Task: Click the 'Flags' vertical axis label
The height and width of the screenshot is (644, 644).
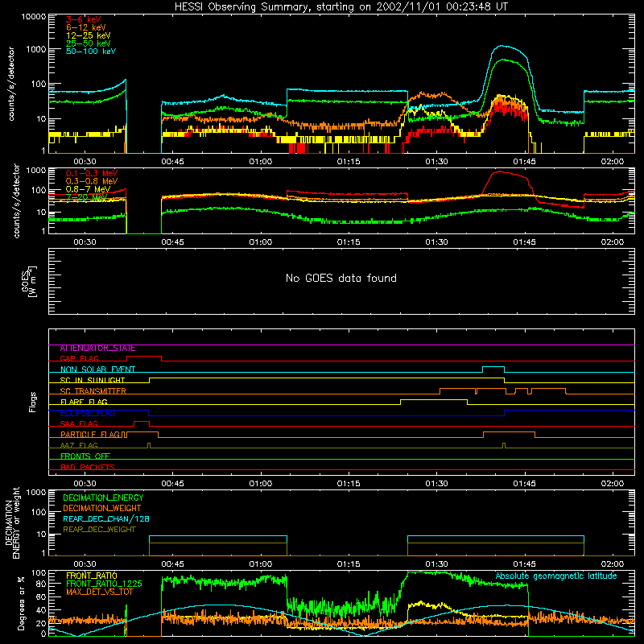Action: tap(33, 402)
